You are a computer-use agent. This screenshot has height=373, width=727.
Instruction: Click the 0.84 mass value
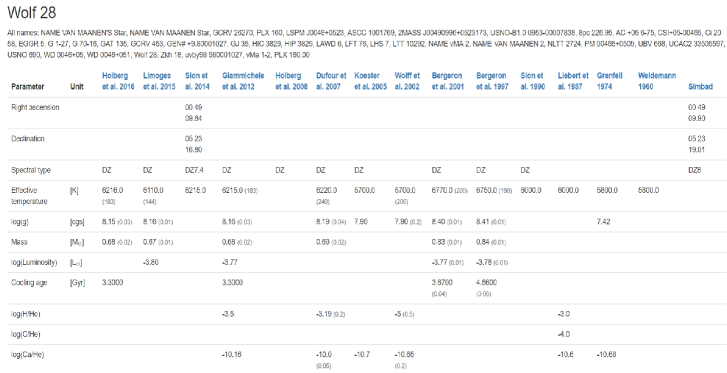tap(483, 242)
